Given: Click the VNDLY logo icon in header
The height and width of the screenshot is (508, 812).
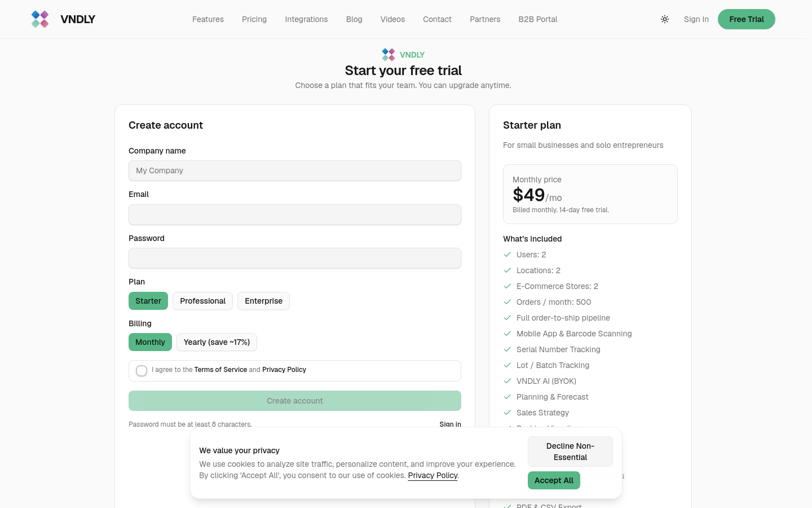Looking at the screenshot, I should click(40, 19).
